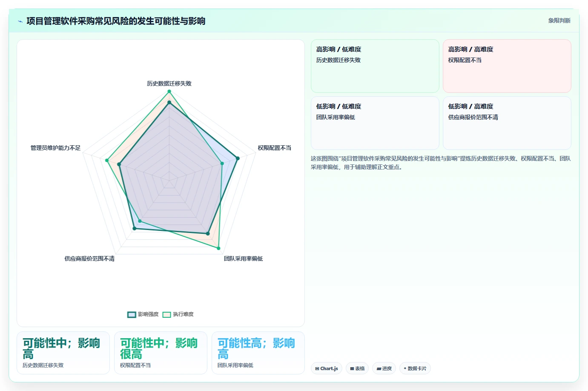Viewport: 588px width, 391px height.
Task: Toggle the 执行难度 legend series
Action: coord(178,314)
